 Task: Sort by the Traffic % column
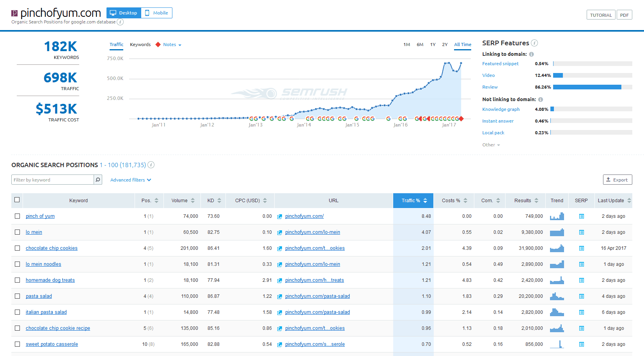pyautogui.click(x=413, y=201)
